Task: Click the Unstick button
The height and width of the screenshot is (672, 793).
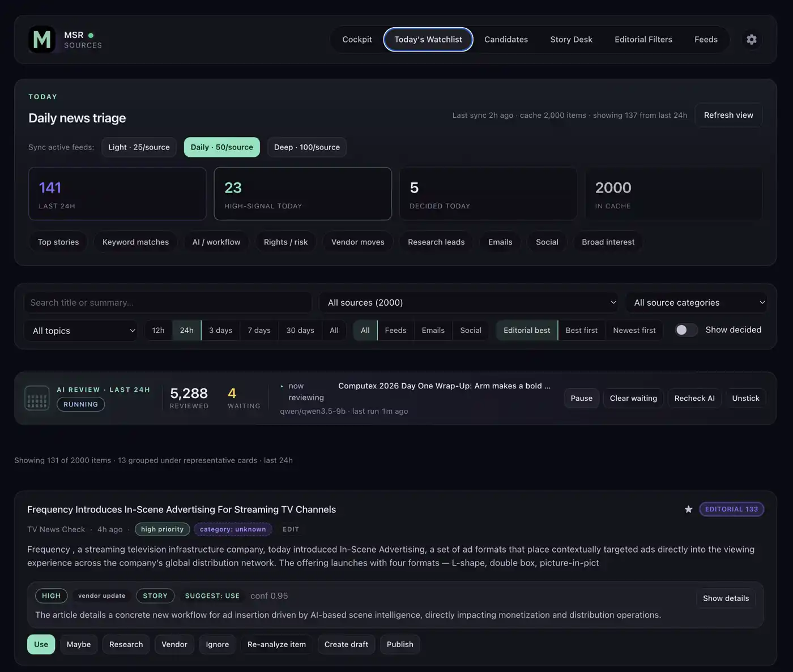Action: (745, 398)
